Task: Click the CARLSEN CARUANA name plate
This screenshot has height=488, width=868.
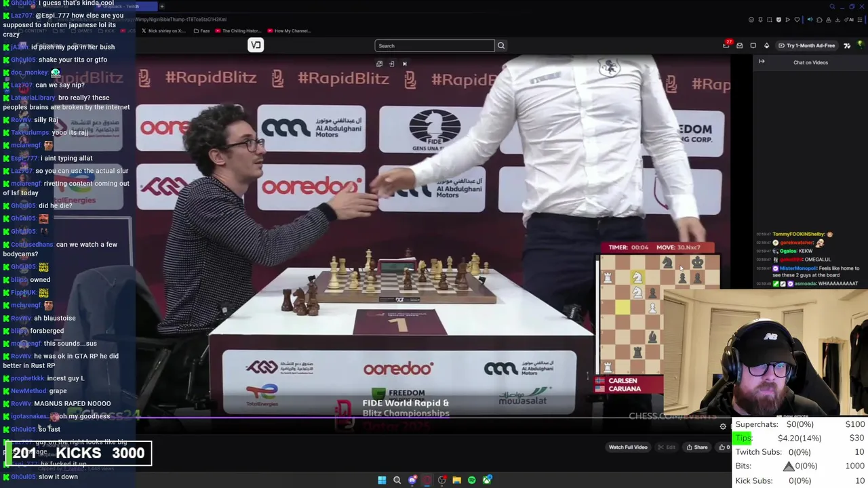Action: click(629, 385)
